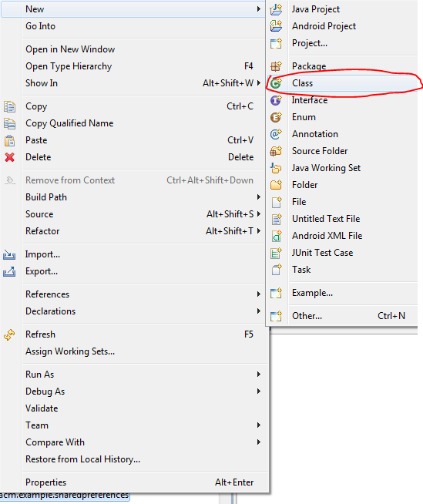Click the Android Project icon
The width and height of the screenshot is (423, 504).
[276, 26]
